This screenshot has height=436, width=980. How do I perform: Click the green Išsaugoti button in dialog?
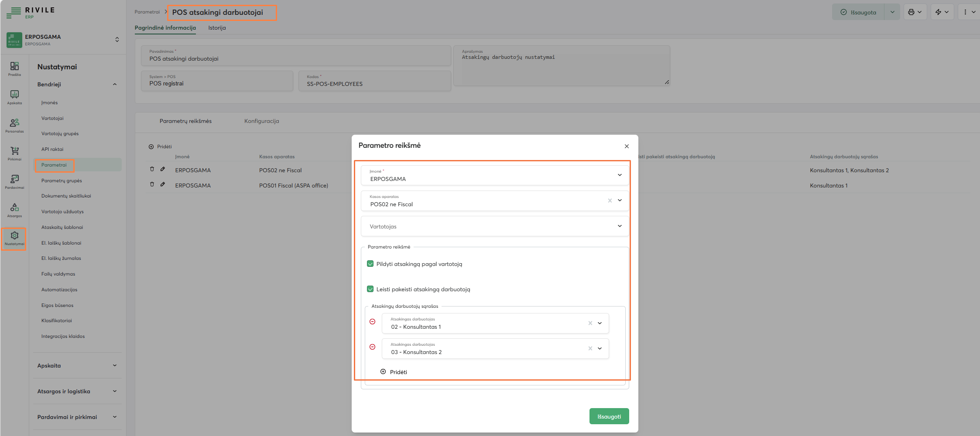609,416
